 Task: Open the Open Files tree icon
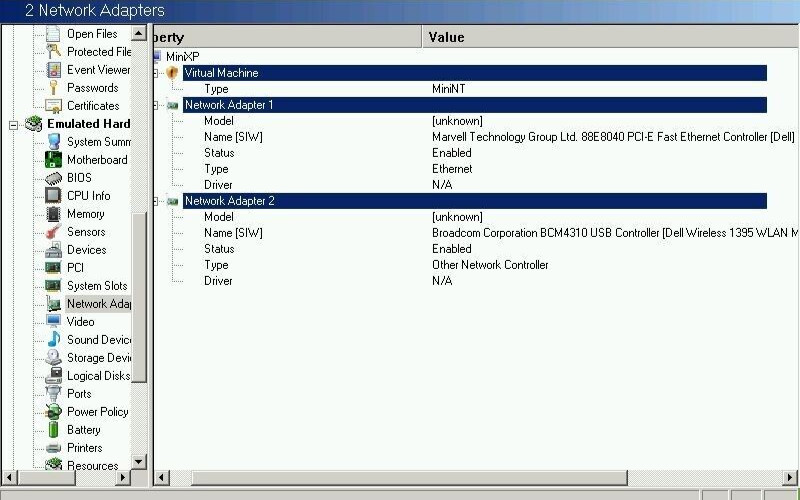53,34
